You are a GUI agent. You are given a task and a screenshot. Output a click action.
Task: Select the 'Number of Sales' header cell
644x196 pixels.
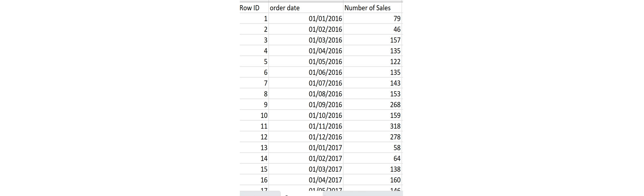point(367,8)
